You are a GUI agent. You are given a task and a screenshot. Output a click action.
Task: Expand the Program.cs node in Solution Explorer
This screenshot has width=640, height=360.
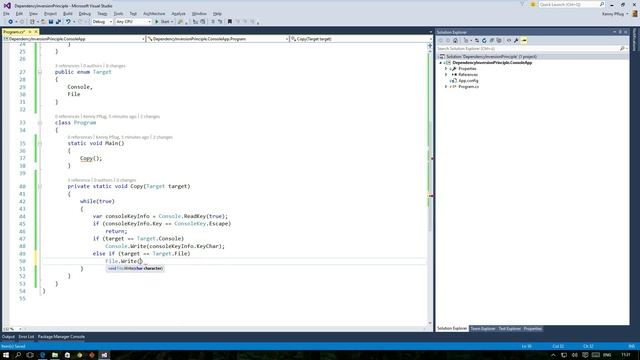446,87
